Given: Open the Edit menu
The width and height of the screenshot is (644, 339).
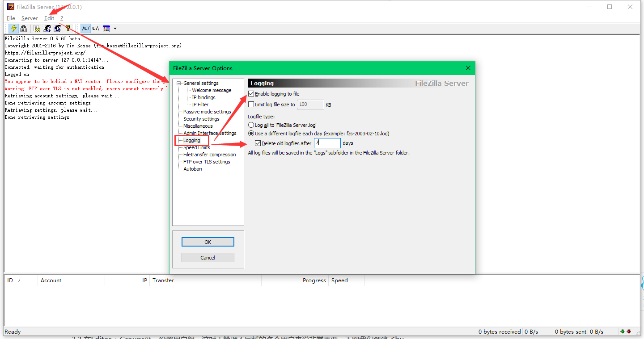Looking at the screenshot, I should tap(49, 18).
